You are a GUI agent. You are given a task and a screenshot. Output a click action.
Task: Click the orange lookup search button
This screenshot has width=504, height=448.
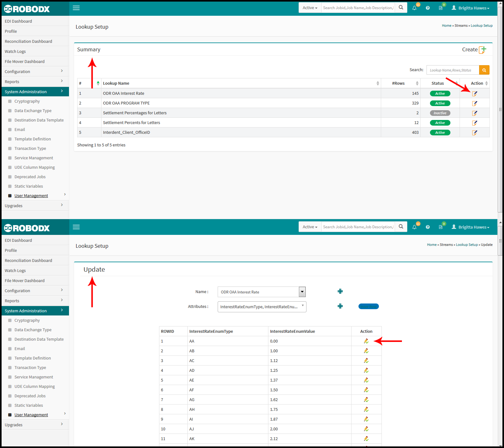(484, 70)
